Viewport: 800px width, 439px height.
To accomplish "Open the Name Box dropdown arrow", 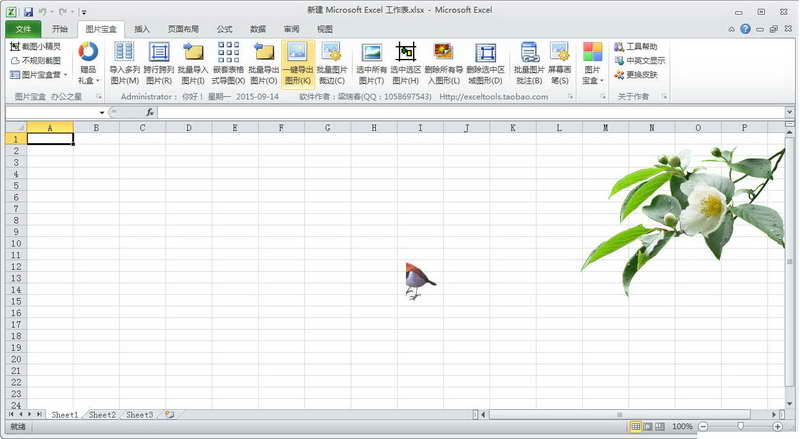I will 102,112.
